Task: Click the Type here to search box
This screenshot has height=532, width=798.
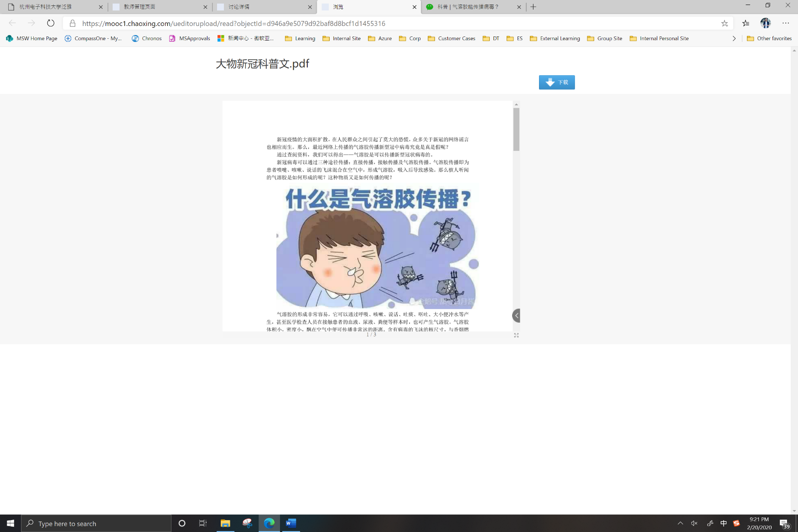Action: point(96,523)
